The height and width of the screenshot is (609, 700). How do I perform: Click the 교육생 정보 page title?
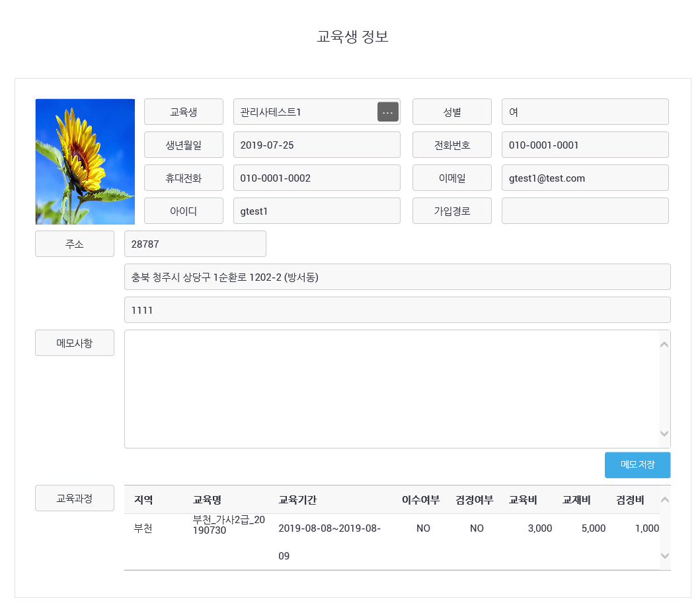tap(353, 36)
